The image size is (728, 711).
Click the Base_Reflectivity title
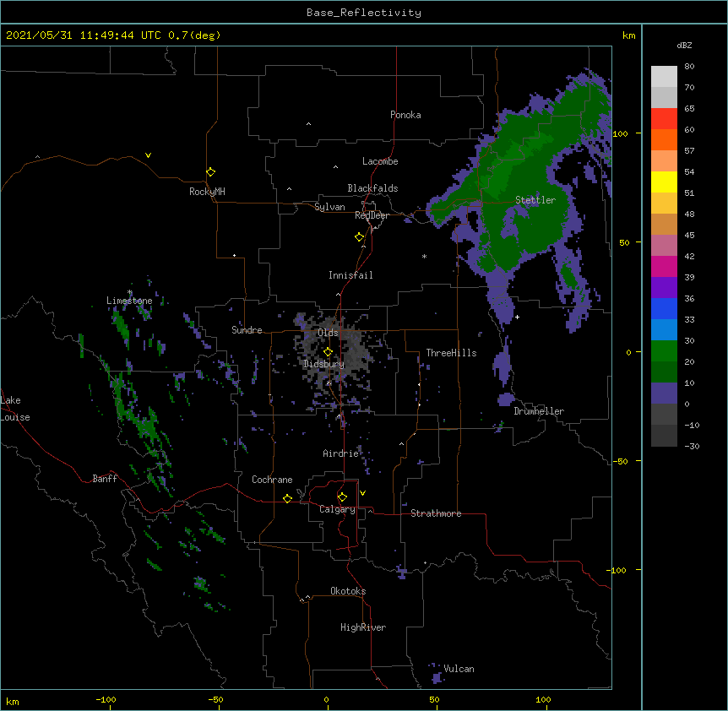click(364, 13)
